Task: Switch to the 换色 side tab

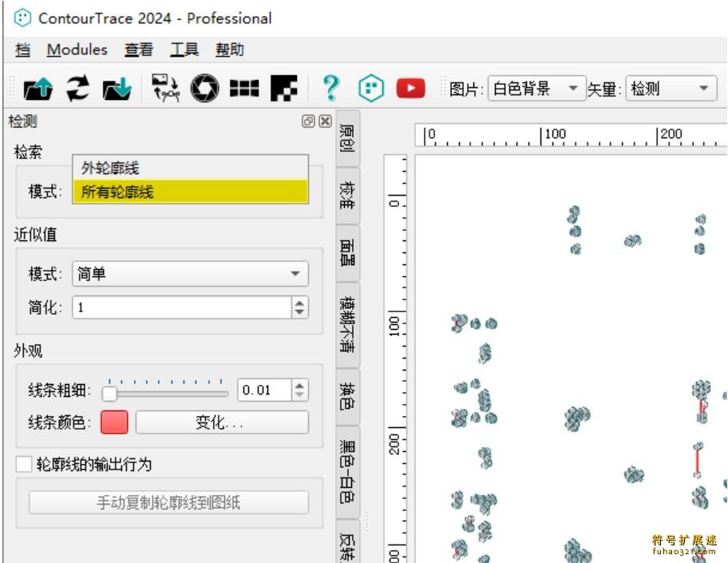Action: 347,396
